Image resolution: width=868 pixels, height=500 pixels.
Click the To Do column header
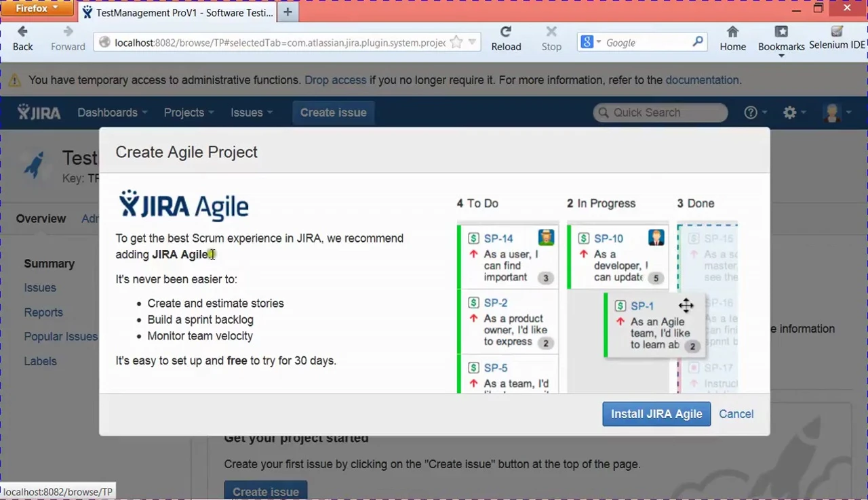click(x=477, y=203)
